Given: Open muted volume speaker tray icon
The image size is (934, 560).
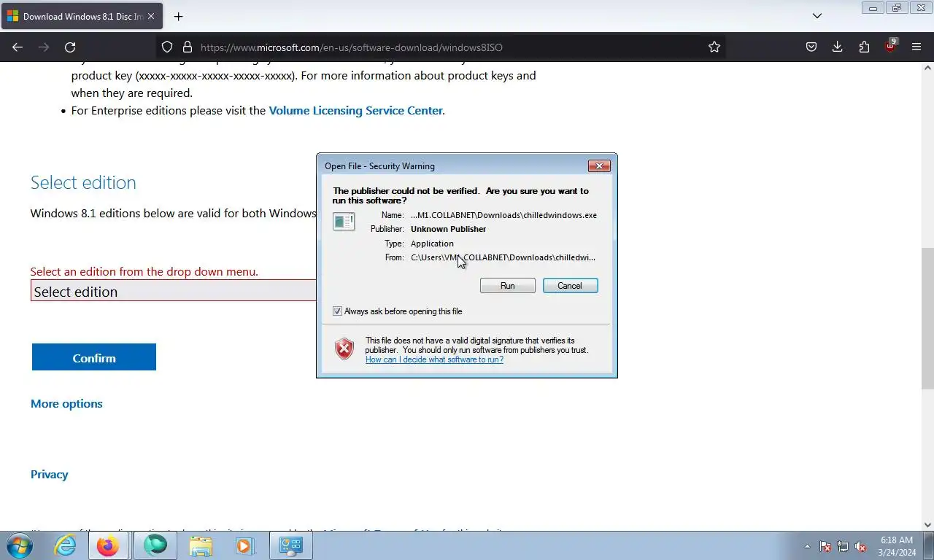Looking at the screenshot, I should [861, 546].
